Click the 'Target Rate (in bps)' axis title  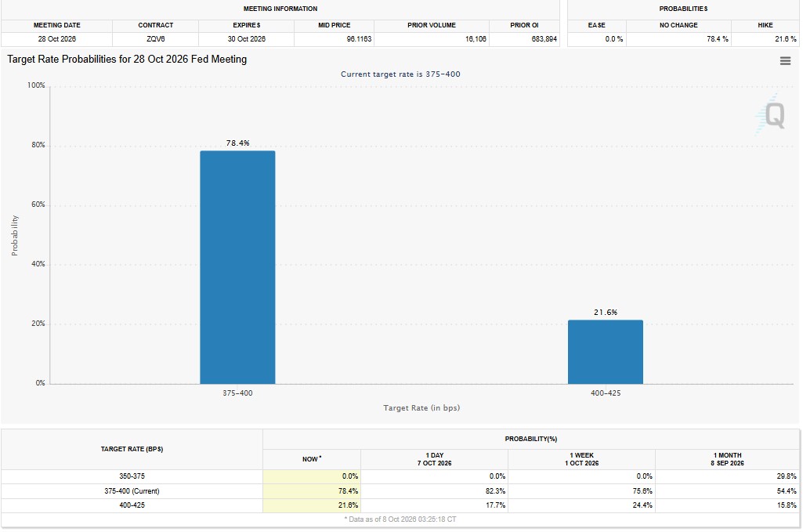point(421,408)
